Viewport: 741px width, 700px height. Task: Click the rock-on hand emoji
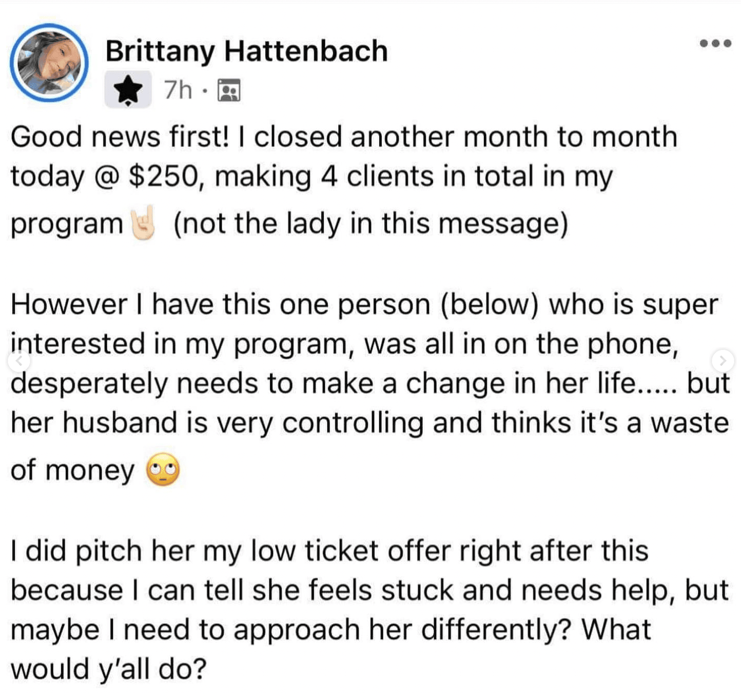point(143,224)
